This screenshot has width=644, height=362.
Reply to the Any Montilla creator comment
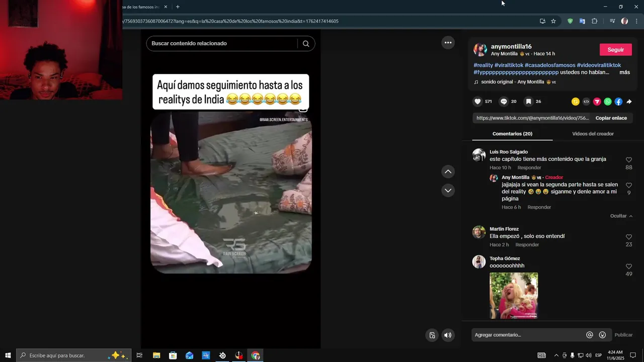[539, 207]
